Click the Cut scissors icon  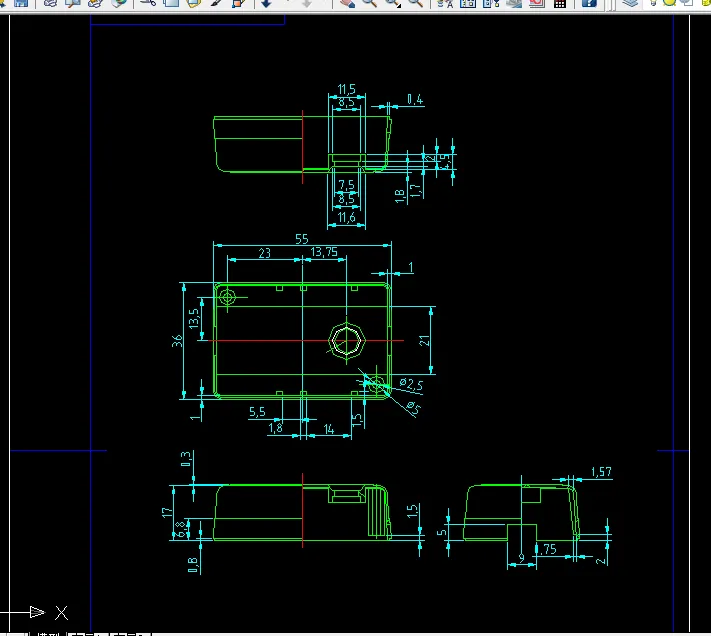[x=147, y=3]
